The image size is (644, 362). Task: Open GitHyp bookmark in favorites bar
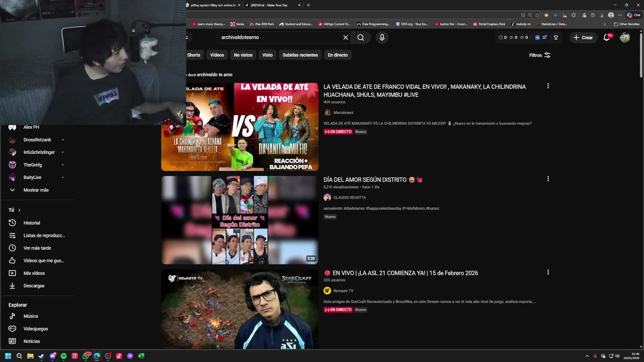(x=334, y=24)
